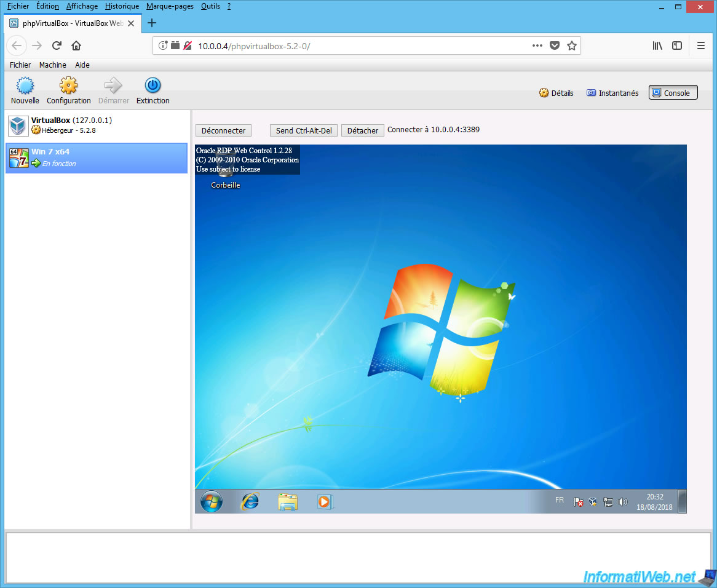Select the VirtualBox host cube icon

point(18,125)
